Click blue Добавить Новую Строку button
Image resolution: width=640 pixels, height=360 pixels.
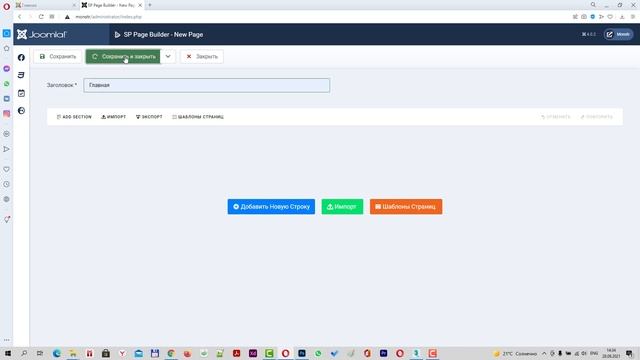pyautogui.click(x=271, y=207)
